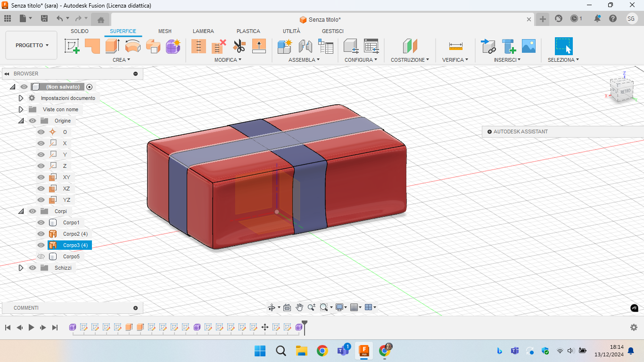Screen dimensions: 644x362
Task: Expand the Viste con nome folder
Action: coord(21,109)
